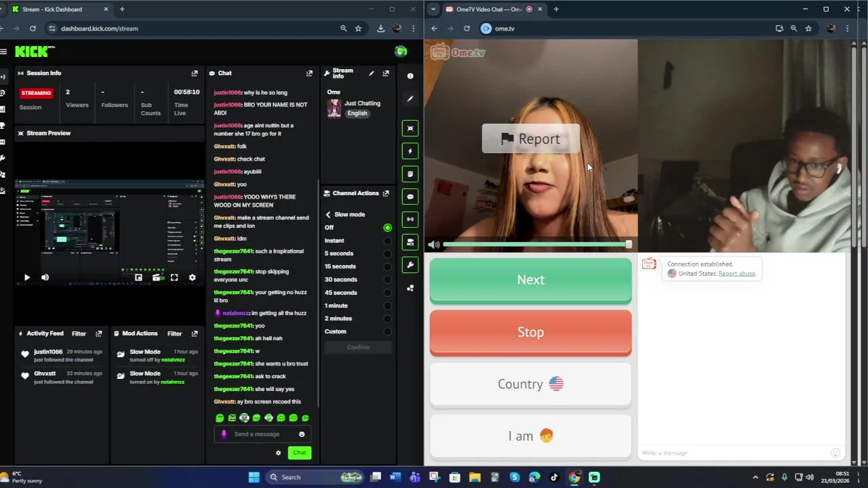Image resolution: width=868 pixels, height=488 pixels.
Task: Pop out the Session Info panel
Action: (195, 73)
